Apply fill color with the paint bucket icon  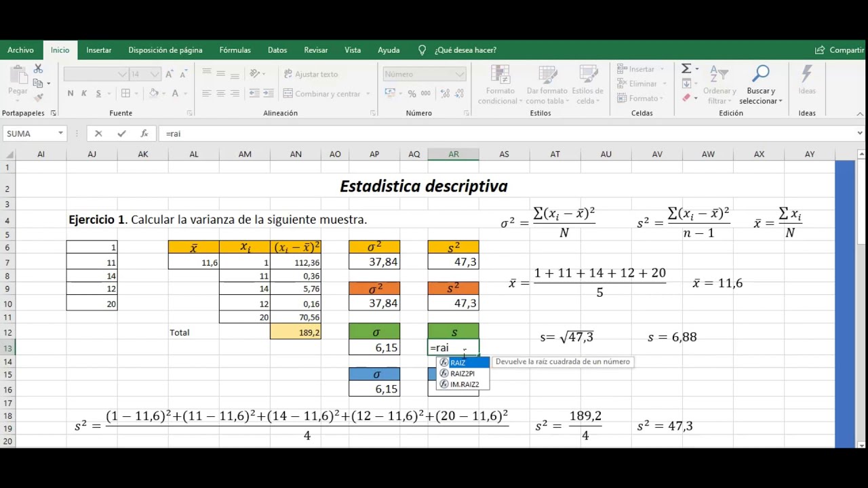tap(154, 94)
